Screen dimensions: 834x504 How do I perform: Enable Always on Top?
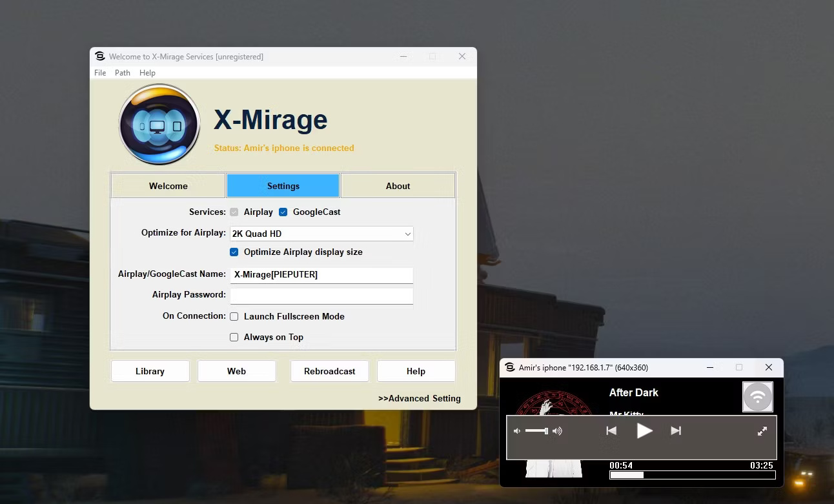pyautogui.click(x=234, y=337)
